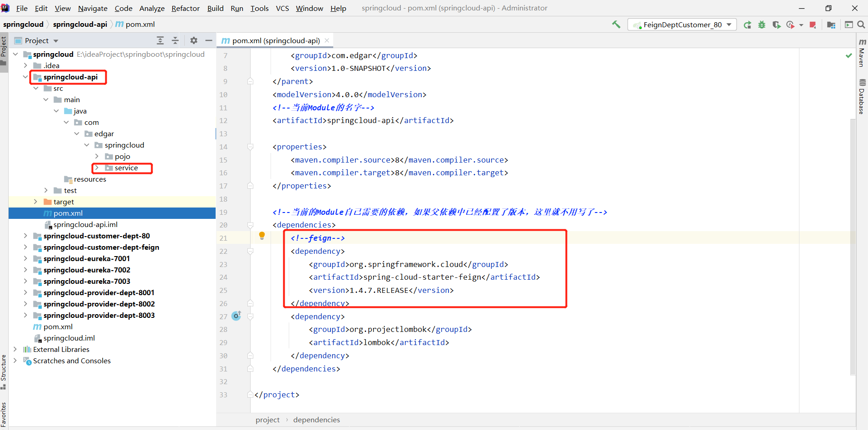Expand the service package
This screenshot has height=430, width=868.
point(97,168)
